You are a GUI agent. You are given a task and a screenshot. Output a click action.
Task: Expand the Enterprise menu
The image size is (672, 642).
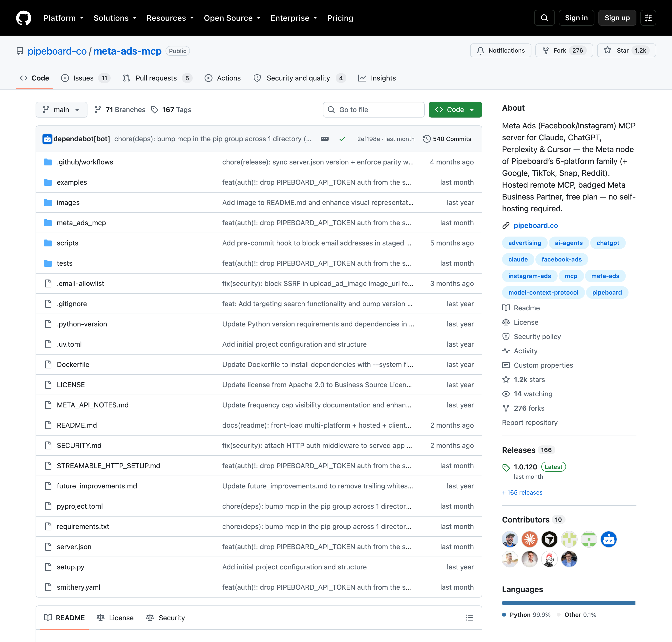click(294, 18)
